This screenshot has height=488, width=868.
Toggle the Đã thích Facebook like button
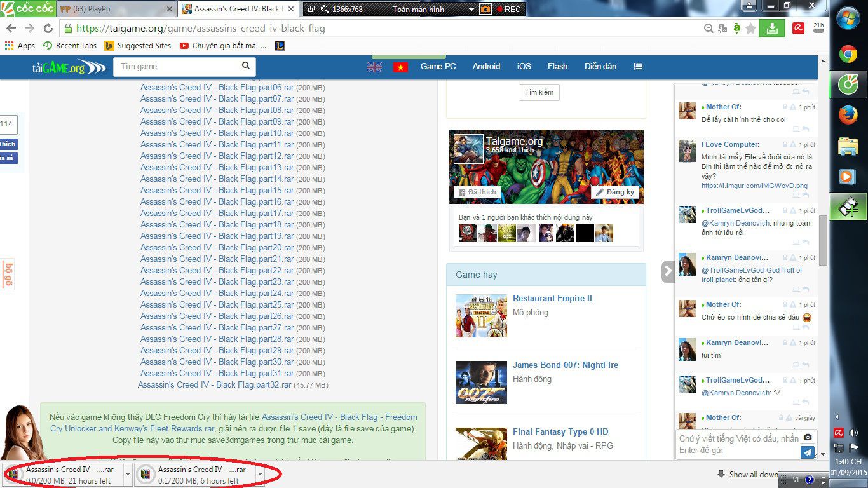point(477,192)
